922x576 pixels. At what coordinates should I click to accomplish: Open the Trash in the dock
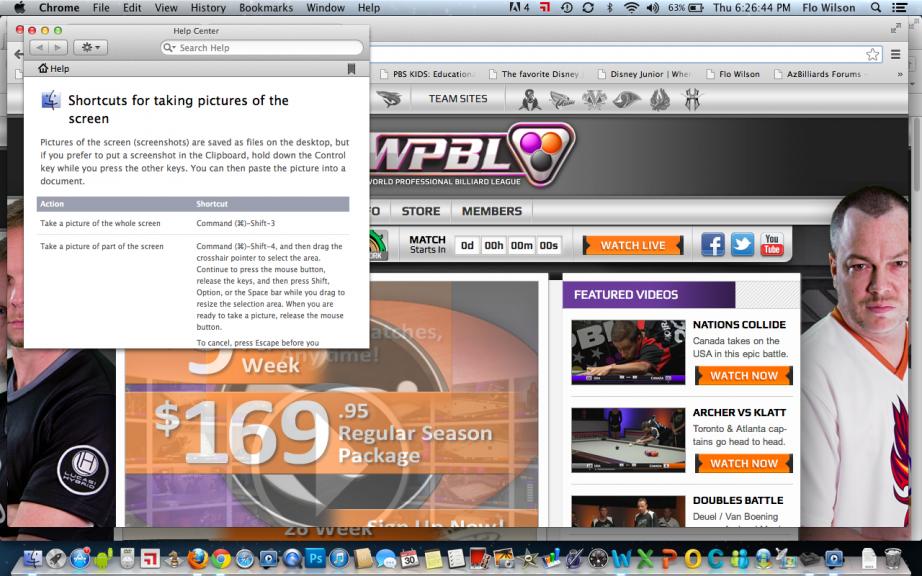(x=893, y=558)
